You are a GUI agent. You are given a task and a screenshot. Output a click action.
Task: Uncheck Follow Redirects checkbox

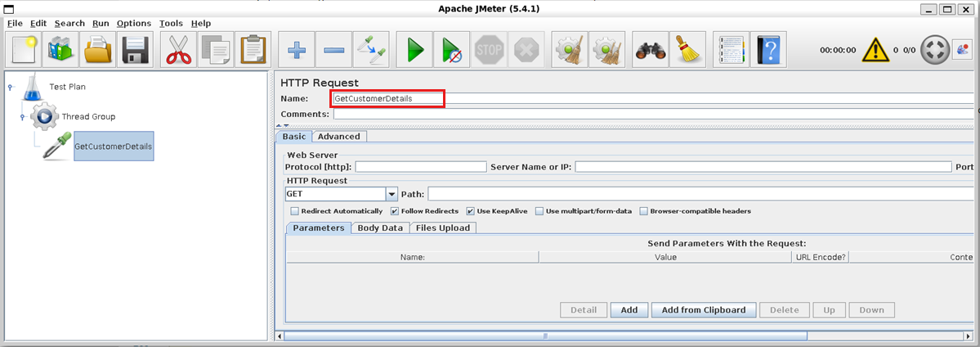395,212
